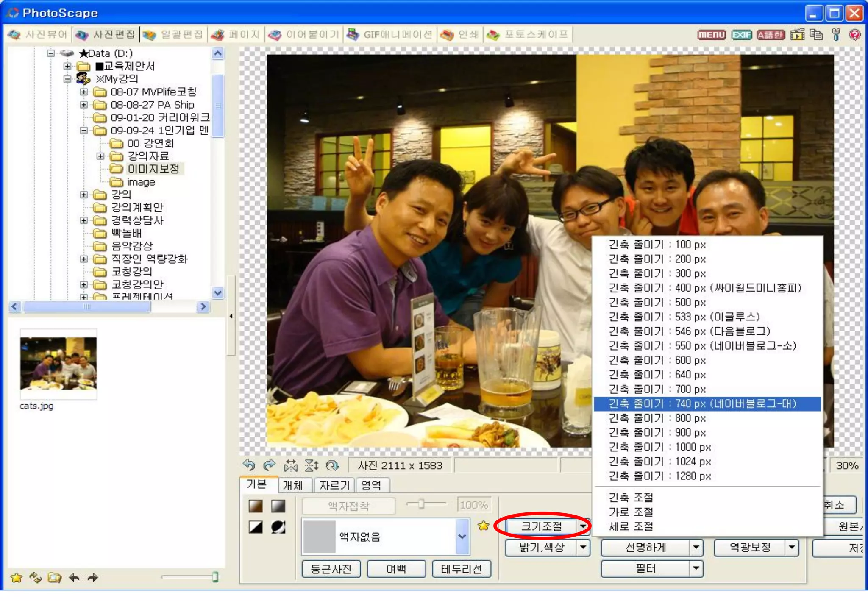Image resolution: width=868 pixels, height=601 pixels.
Task: Open the 선명하게 dropdown arrow
Action: click(696, 548)
